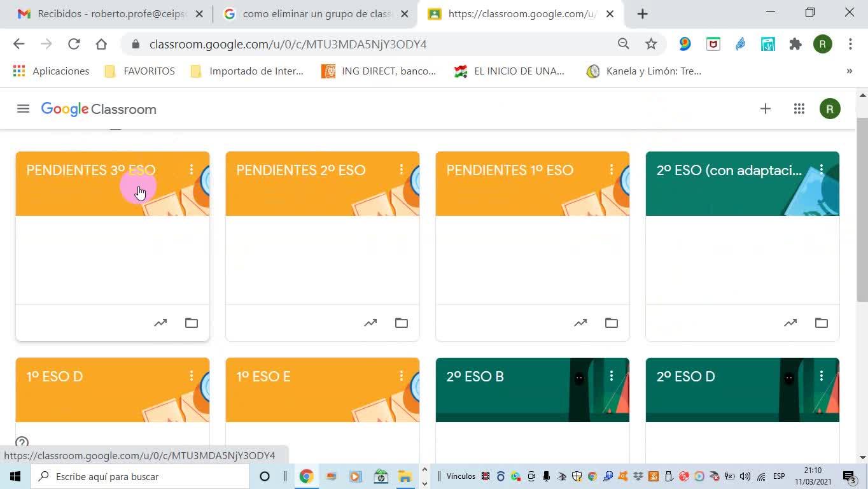Screen dimensions: 868x489
Task: Open options menu for PENDIENTES 3º ESO
Action: 192,169
